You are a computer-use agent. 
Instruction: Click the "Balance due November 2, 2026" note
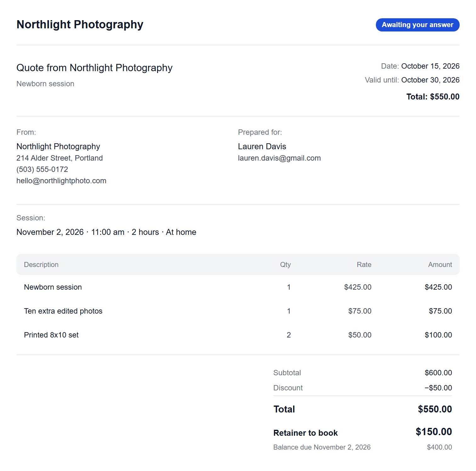(x=322, y=447)
